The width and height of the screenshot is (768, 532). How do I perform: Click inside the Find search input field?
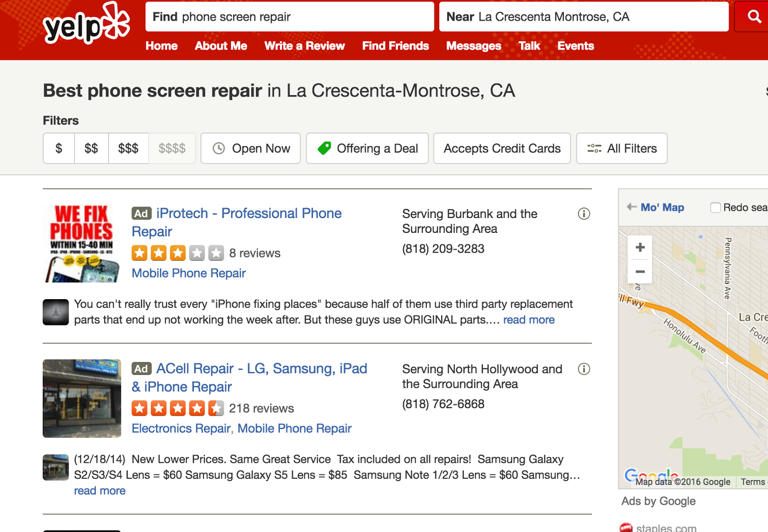point(288,17)
